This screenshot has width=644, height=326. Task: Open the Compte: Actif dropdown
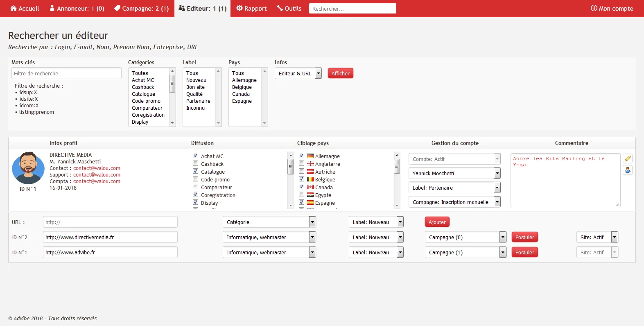(454, 159)
